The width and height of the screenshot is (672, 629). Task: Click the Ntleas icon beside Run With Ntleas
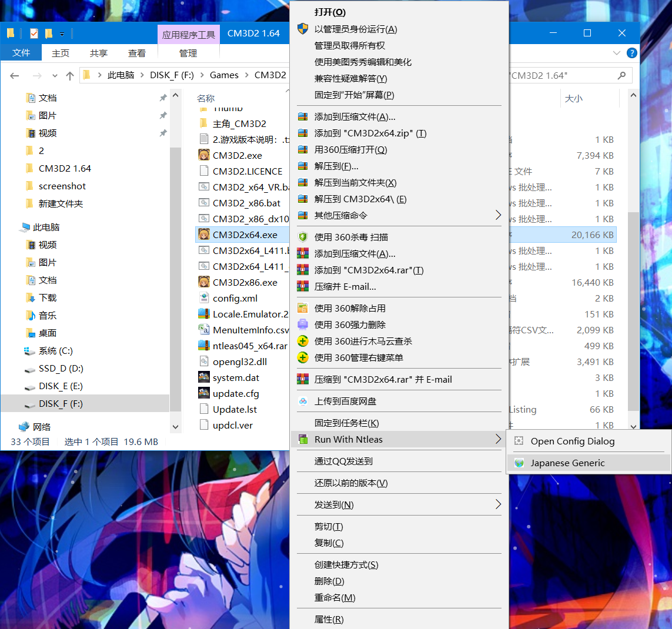[303, 439]
